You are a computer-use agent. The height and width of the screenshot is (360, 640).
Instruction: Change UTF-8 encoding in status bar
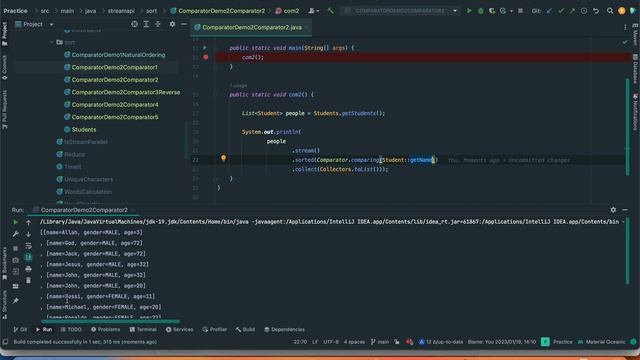tap(331, 342)
